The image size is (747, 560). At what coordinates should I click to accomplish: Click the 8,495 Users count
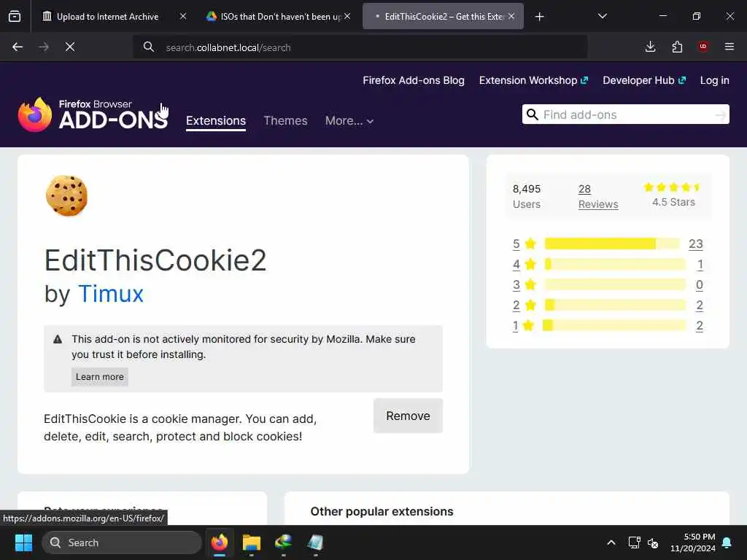(527, 196)
